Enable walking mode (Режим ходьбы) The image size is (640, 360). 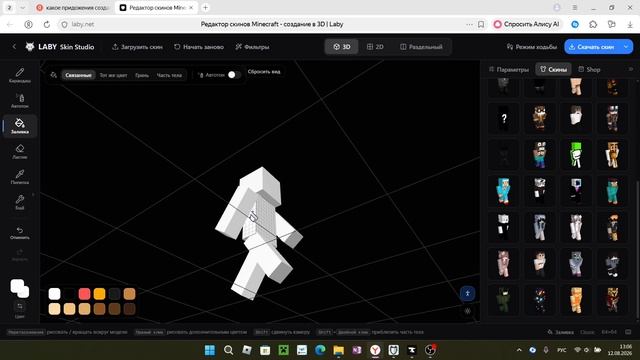point(532,47)
